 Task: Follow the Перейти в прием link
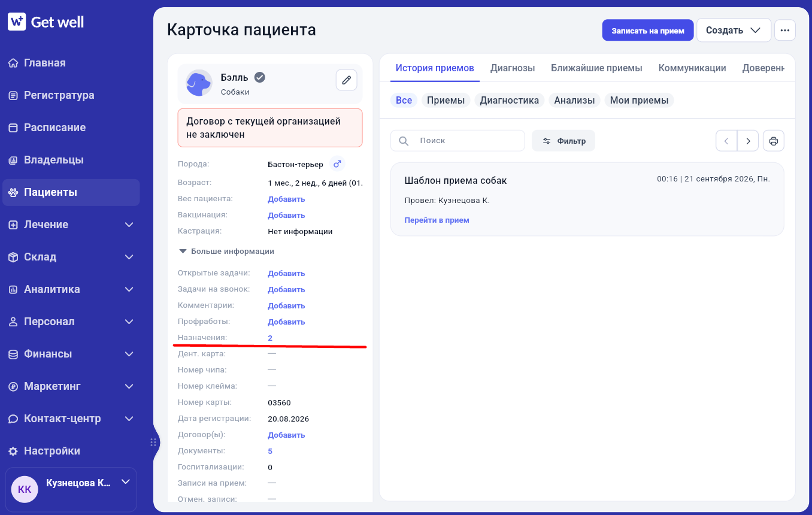(x=437, y=220)
